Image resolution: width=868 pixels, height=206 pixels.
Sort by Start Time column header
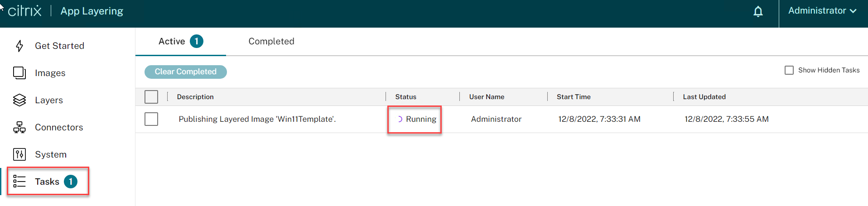(x=574, y=97)
